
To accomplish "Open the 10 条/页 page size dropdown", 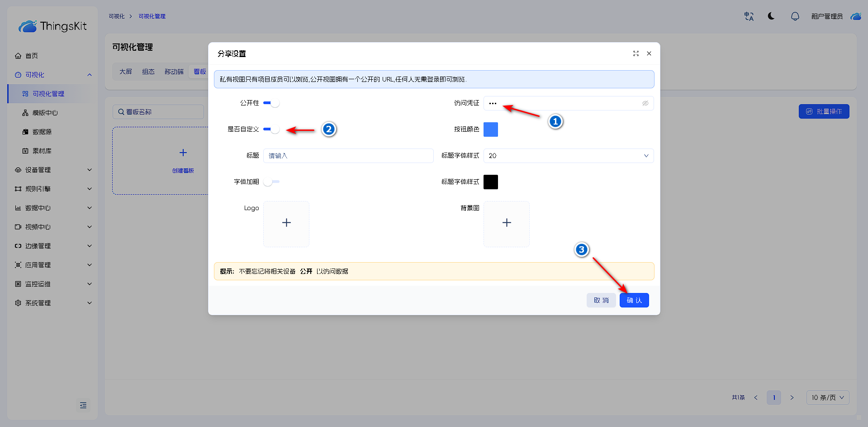I will coord(827,398).
